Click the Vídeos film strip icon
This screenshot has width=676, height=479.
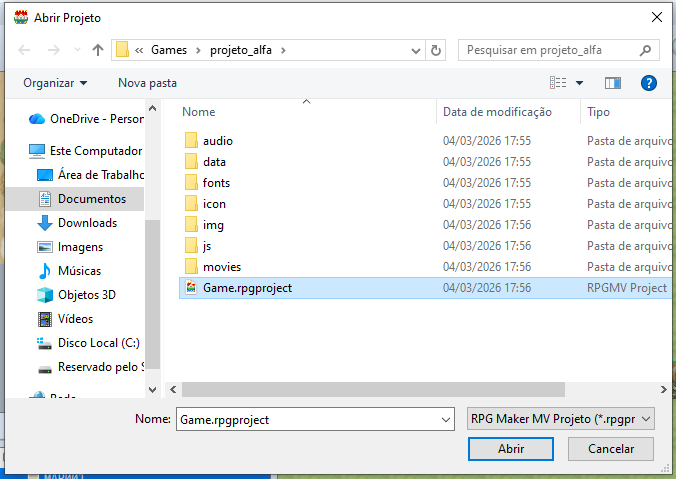coord(45,319)
